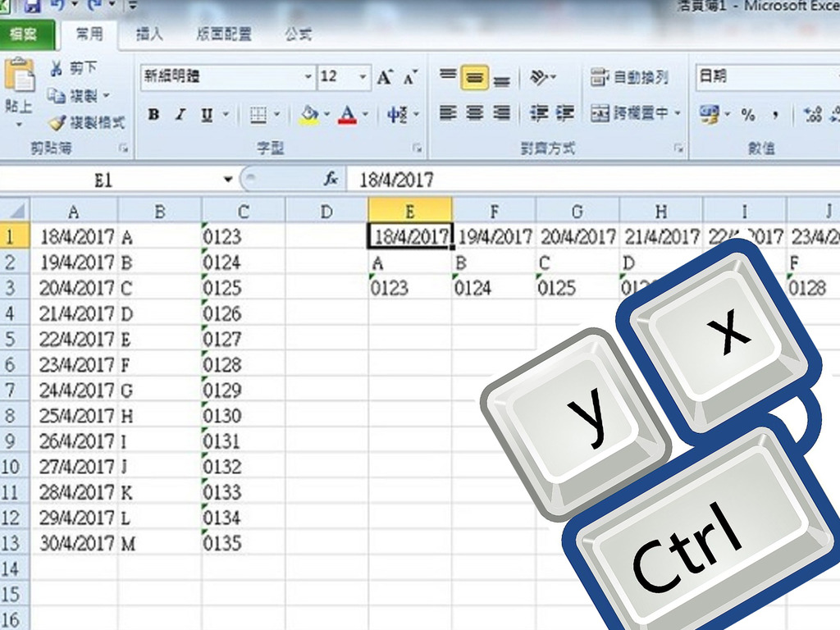This screenshot has height=630, width=840.
Task: Open the font size dropdown
Action: coord(363,76)
